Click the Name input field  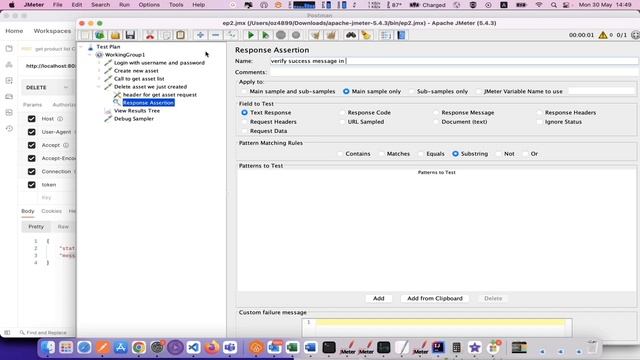(453, 61)
